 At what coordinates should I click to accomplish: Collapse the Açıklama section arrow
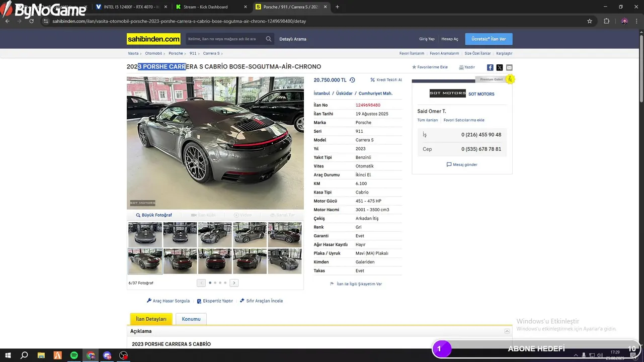tap(507, 331)
